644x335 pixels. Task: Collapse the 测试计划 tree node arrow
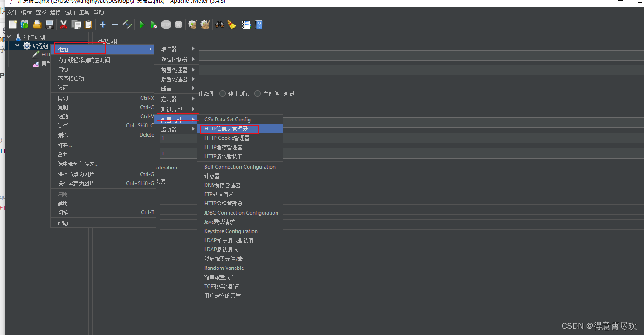[9, 37]
